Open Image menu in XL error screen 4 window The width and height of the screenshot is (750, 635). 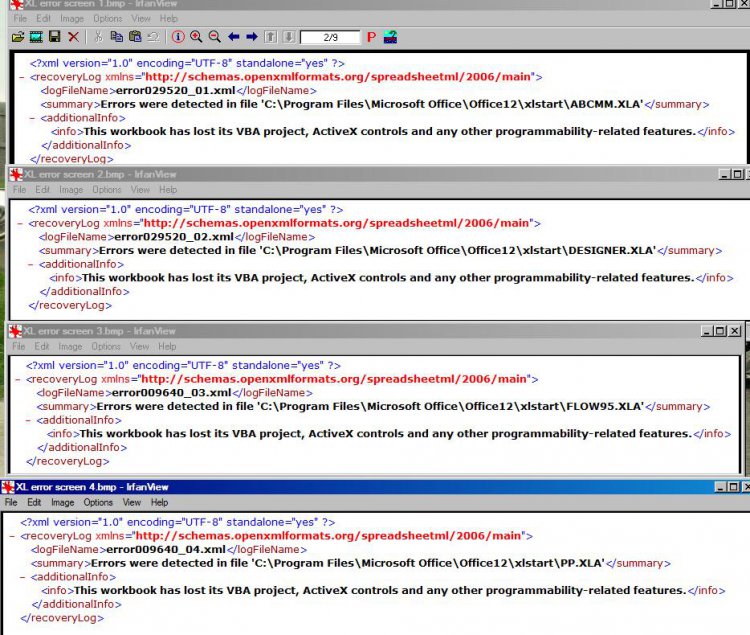(x=63, y=503)
